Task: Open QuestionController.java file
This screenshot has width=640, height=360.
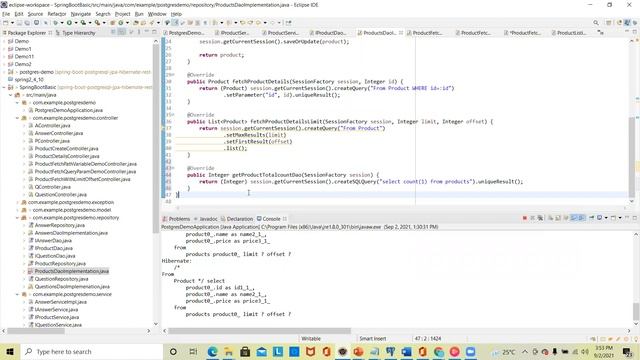Action: [x=57, y=195]
